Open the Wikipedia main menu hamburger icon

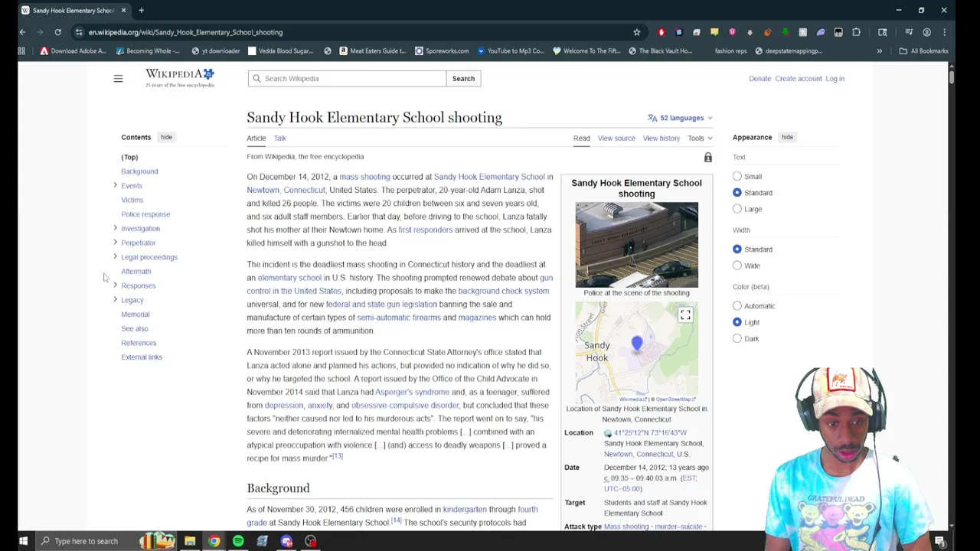pos(118,79)
